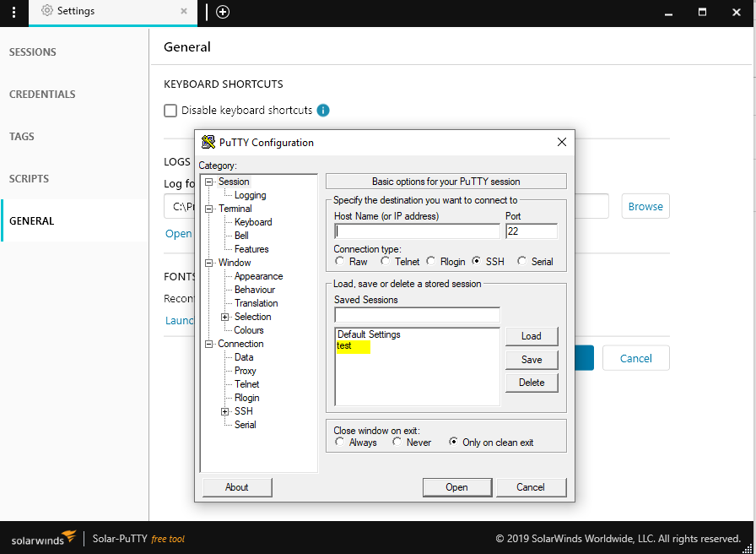Select Behaviour category
756x554 pixels.
[x=255, y=290]
